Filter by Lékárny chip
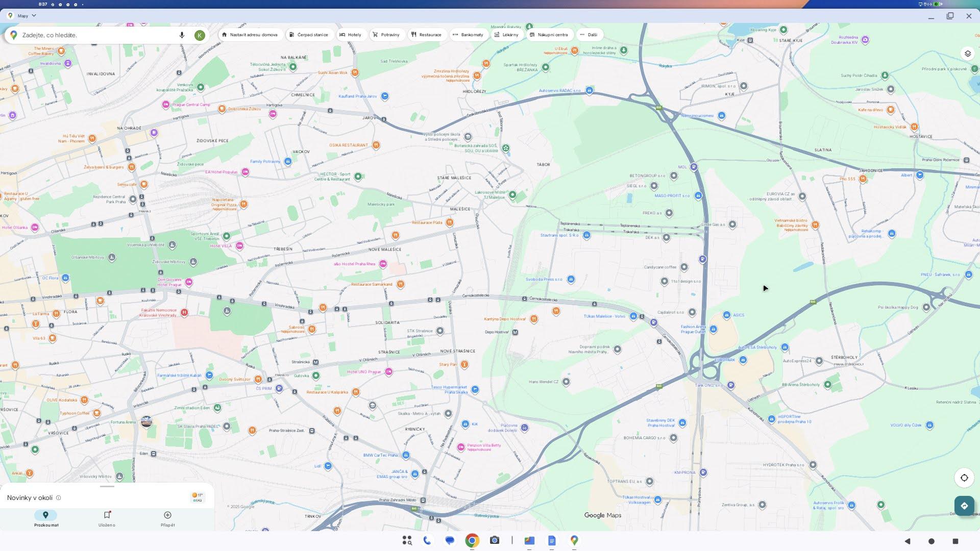This screenshot has height=551, width=980. coord(507,35)
